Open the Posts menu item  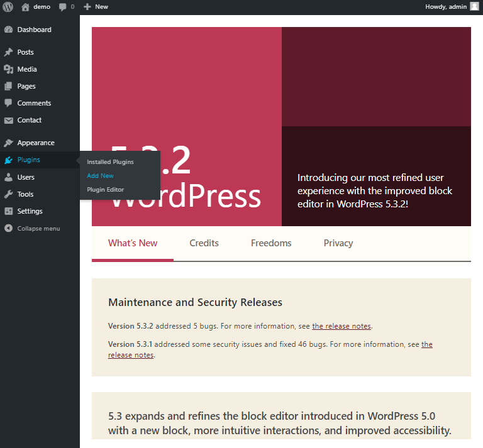[25, 52]
